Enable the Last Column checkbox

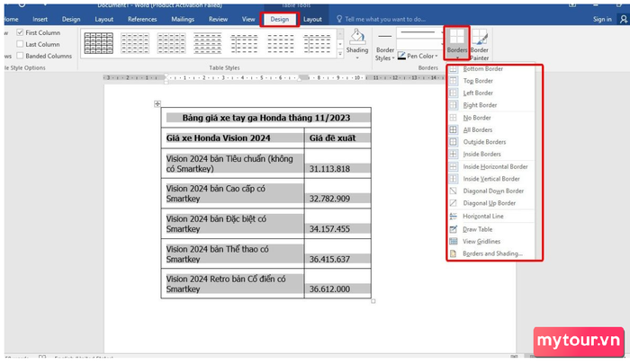point(20,44)
